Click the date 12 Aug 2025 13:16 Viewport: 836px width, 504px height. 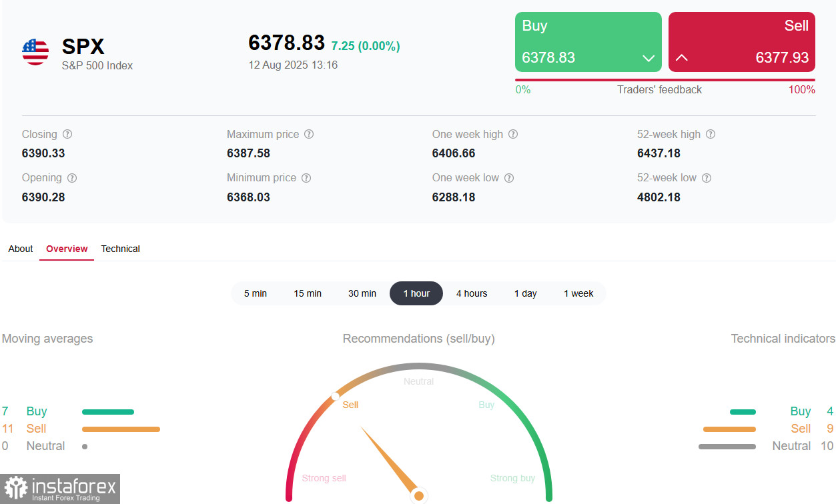(293, 65)
